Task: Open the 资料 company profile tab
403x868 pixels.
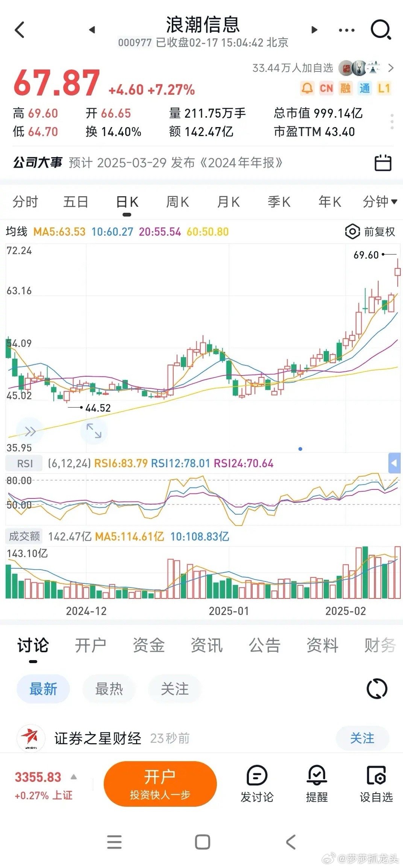Action: tap(323, 645)
